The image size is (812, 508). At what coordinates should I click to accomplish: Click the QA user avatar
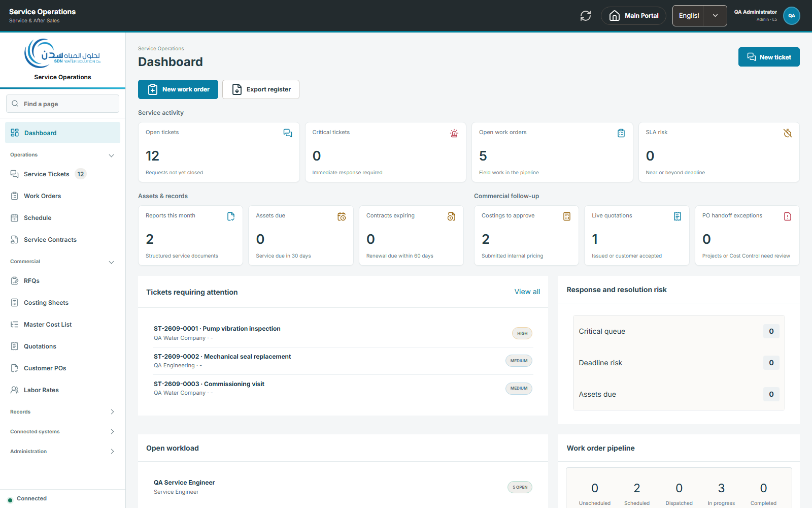[x=792, y=16]
